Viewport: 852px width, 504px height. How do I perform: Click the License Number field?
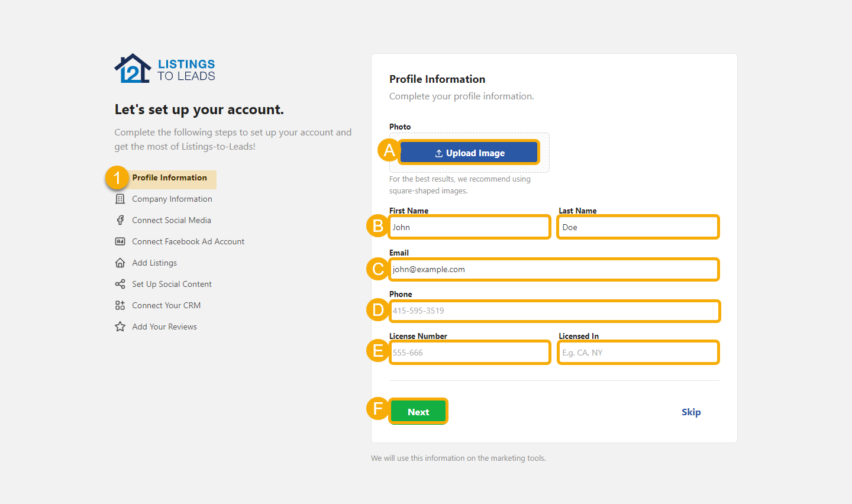(469, 352)
